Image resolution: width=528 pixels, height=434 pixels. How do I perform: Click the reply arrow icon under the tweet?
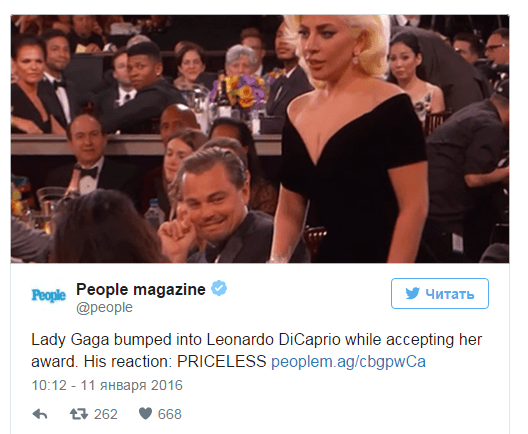40,414
